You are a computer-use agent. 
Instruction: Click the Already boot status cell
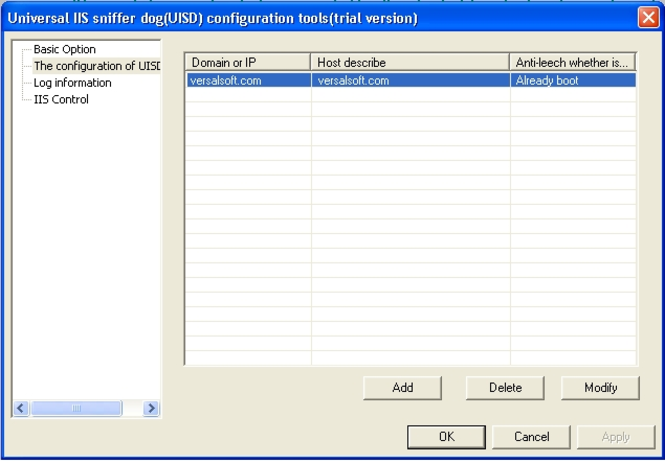click(x=573, y=80)
